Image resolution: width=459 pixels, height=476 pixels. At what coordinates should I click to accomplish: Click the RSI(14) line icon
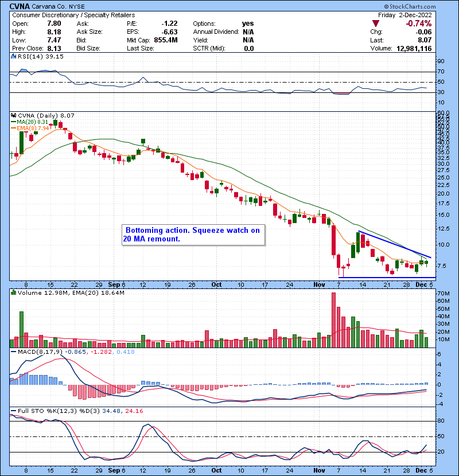13,56
